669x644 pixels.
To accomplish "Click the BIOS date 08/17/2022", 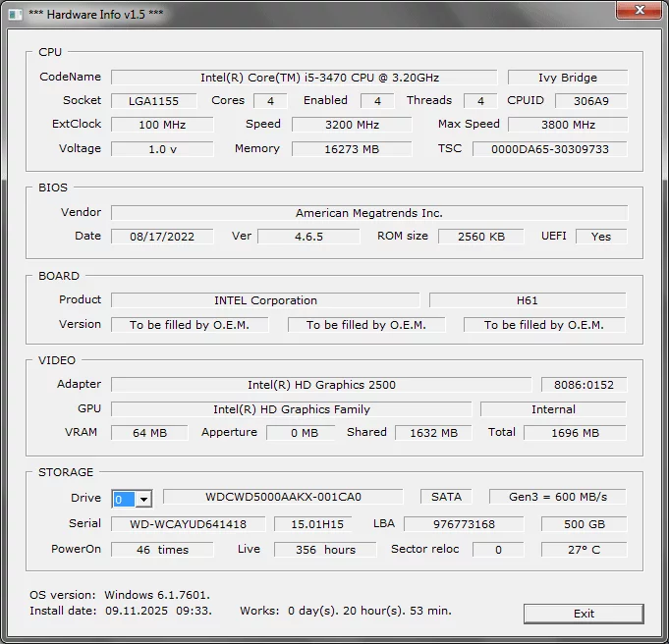I will (x=162, y=237).
